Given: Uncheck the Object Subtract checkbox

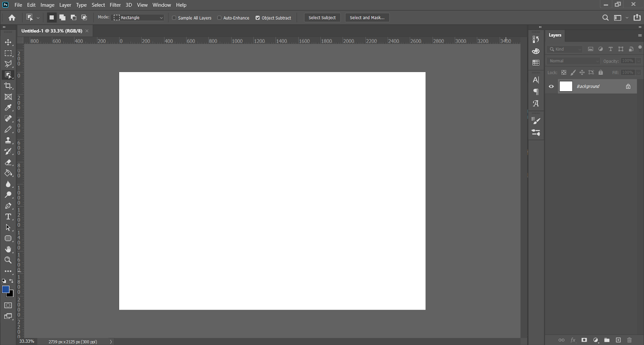Looking at the screenshot, I should [x=258, y=18].
